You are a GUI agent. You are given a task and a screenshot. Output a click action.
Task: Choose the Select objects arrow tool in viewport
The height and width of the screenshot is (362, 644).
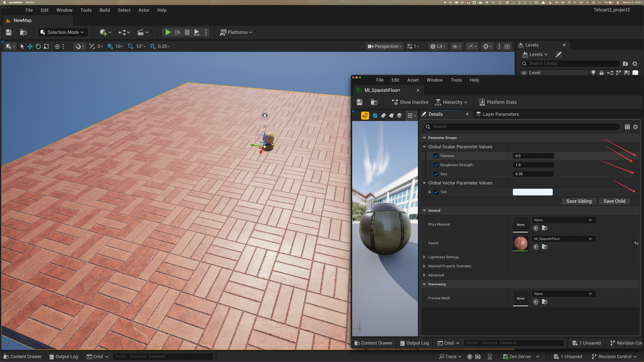[22, 46]
